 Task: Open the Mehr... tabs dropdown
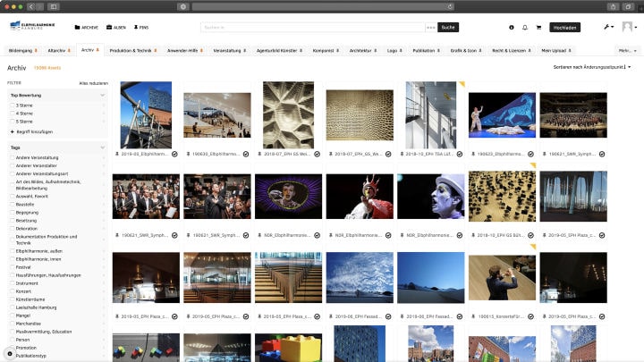(627, 50)
